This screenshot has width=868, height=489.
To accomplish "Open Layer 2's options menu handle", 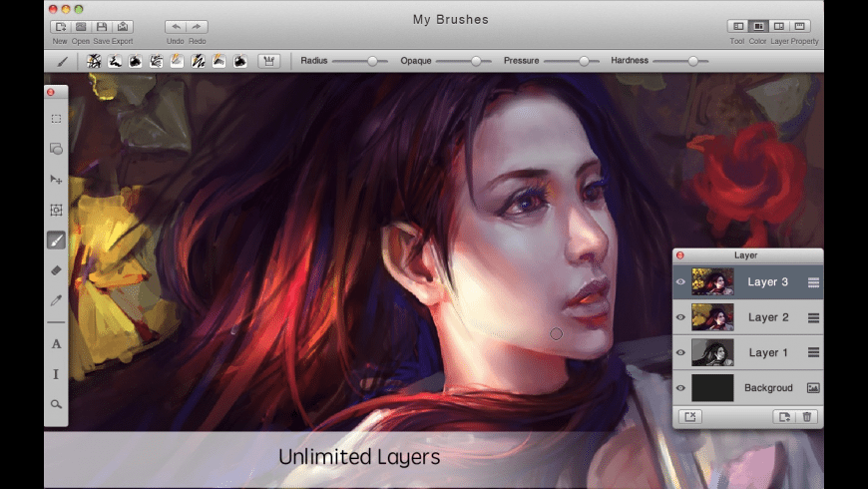I will (x=813, y=317).
